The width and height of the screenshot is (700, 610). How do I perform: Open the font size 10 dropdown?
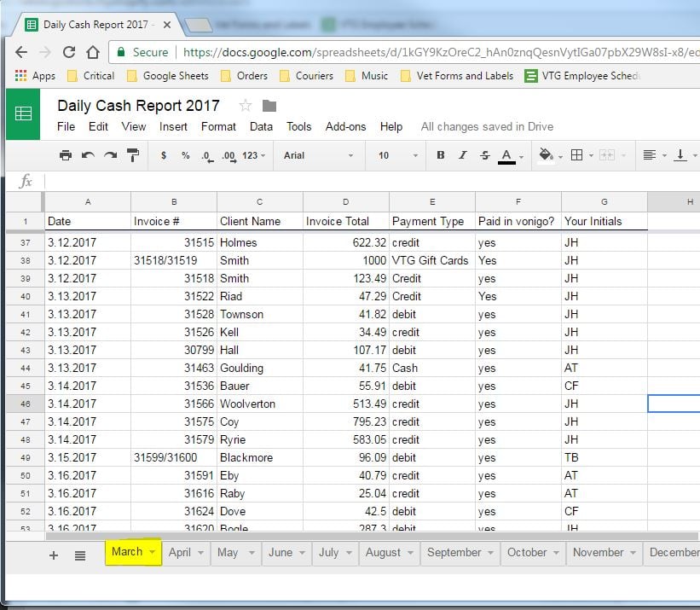[397, 155]
